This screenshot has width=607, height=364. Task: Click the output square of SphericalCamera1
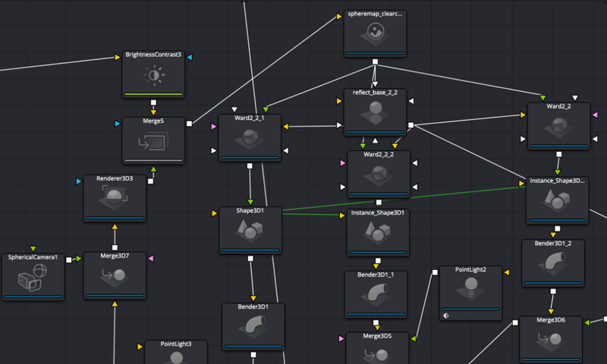(69, 260)
